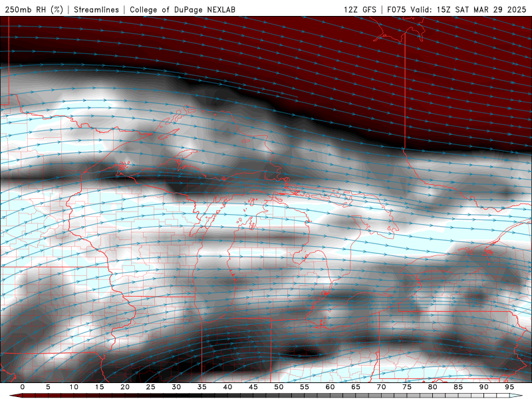Click the "0" value on the color scale
Image resolution: width=532 pixels, height=399 pixels.
click(x=23, y=387)
